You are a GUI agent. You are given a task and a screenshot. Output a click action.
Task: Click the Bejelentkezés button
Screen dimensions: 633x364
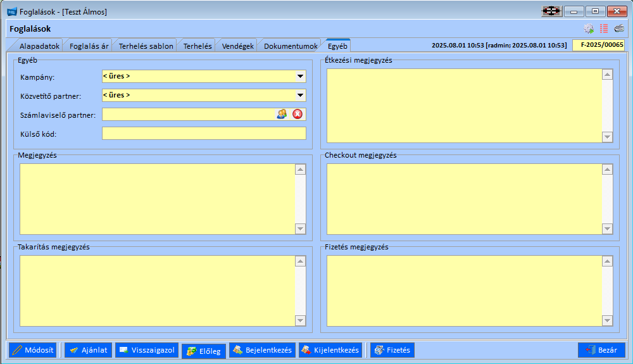point(263,350)
